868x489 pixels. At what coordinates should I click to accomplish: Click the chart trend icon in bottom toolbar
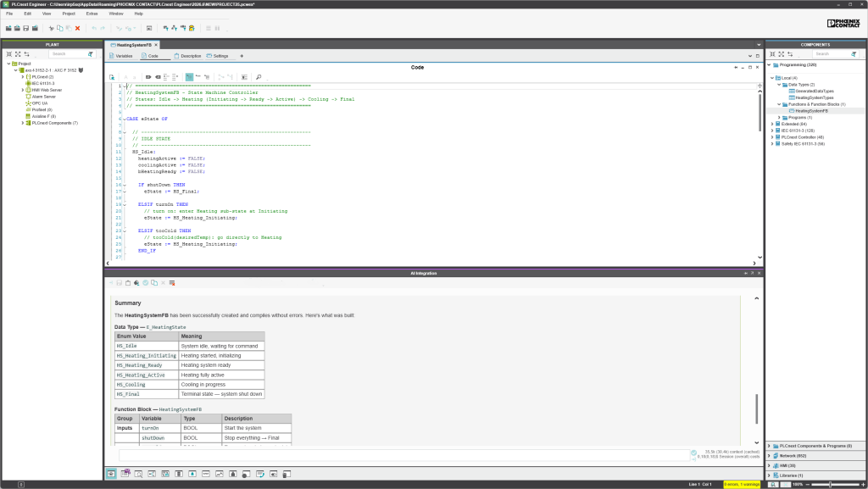click(x=220, y=474)
